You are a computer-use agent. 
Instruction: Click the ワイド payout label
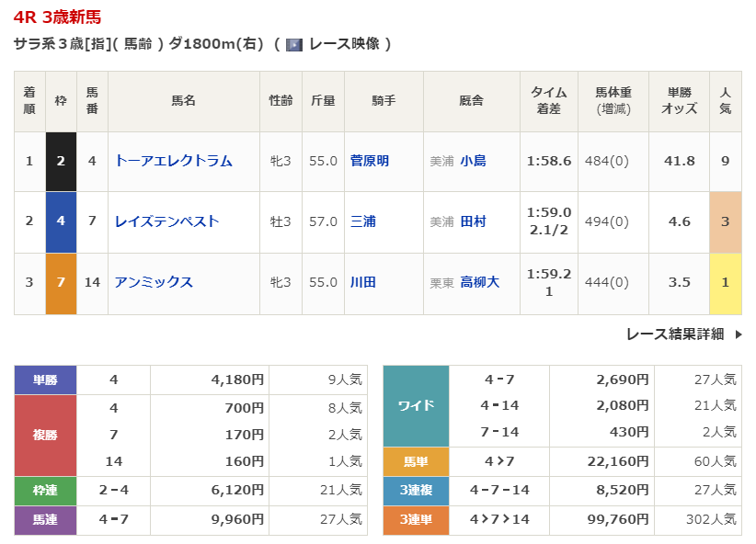point(416,405)
